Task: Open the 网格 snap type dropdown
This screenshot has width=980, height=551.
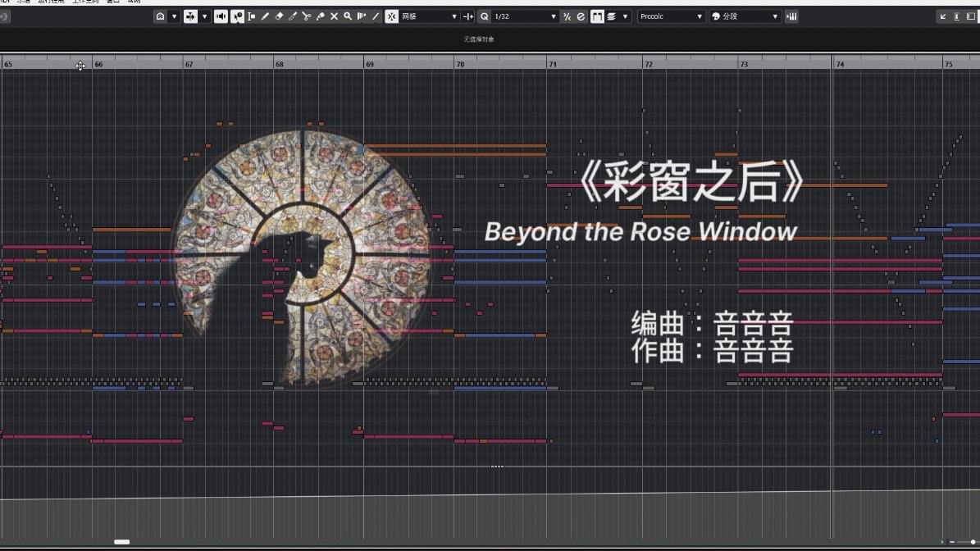Action: (x=430, y=17)
